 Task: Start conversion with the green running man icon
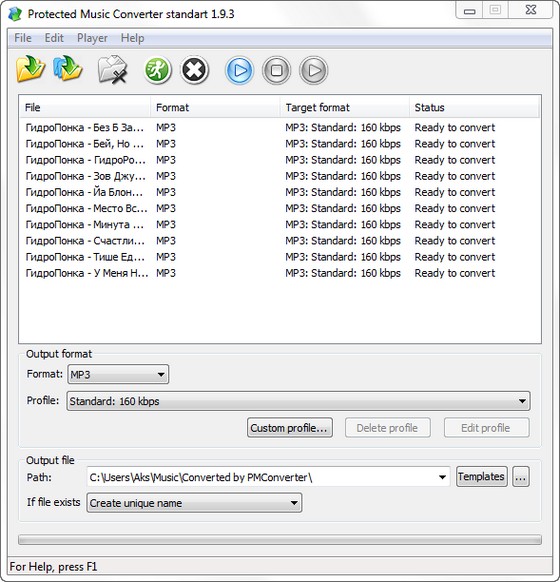tap(157, 70)
